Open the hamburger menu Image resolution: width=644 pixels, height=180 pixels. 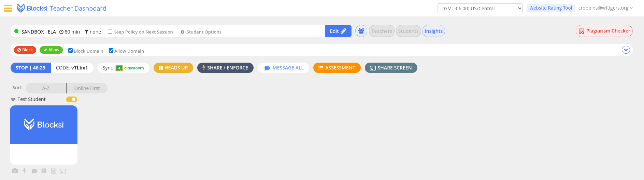coord(8,8)
